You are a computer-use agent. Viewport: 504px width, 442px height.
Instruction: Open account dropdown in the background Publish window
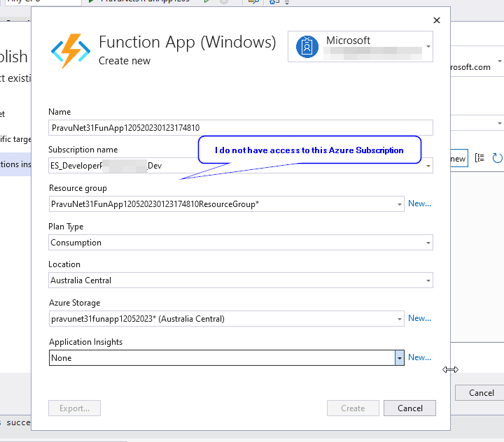500,61
